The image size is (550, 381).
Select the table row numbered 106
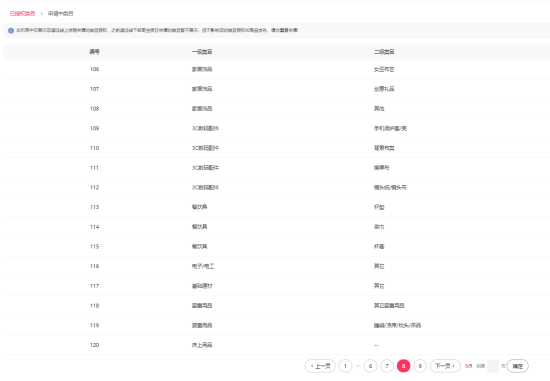click(277, 69)
